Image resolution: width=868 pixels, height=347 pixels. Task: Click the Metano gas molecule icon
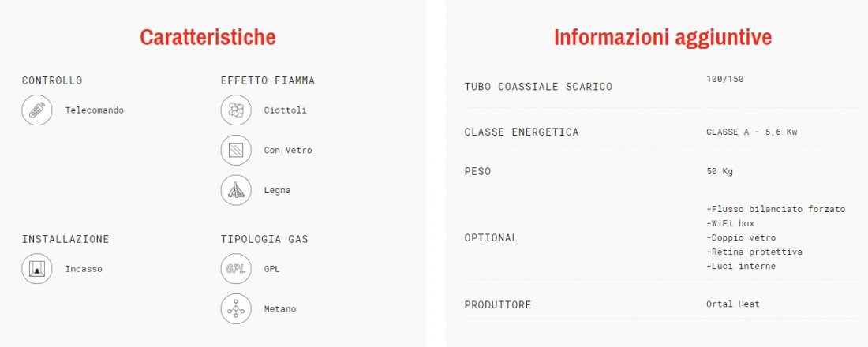click(236, 308)
